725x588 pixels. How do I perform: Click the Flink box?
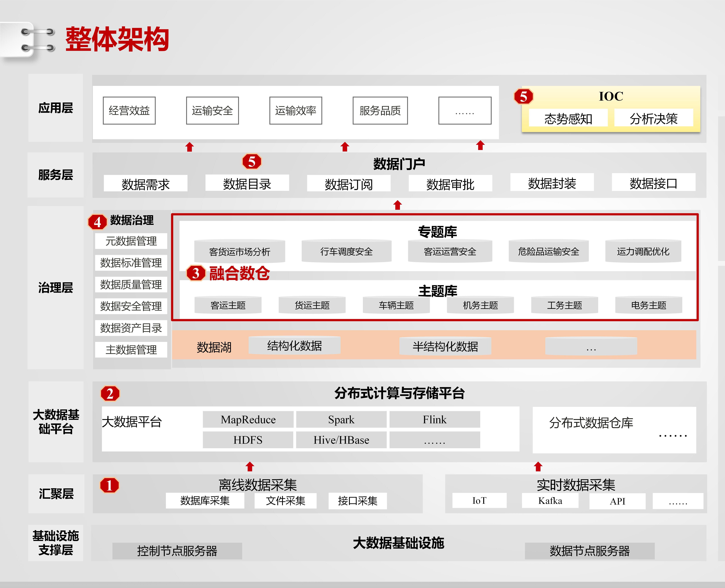[435, 419]
